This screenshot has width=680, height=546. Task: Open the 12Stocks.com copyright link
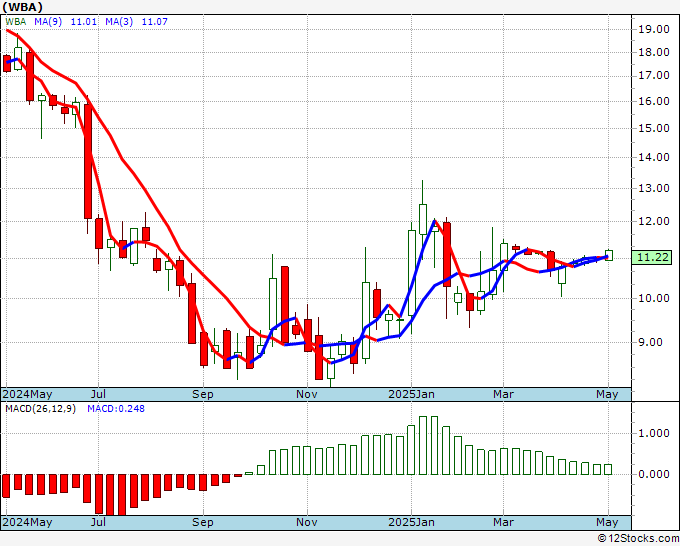tap(638, 539)
